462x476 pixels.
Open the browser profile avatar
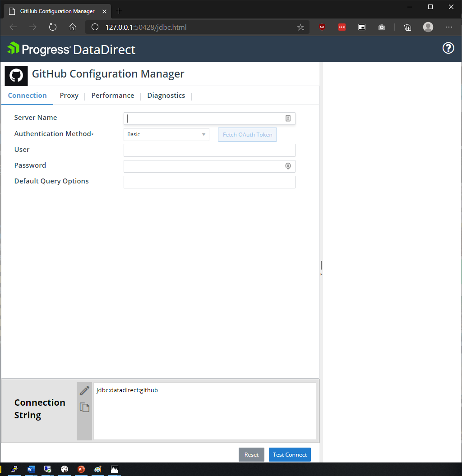tap(428, 27)
